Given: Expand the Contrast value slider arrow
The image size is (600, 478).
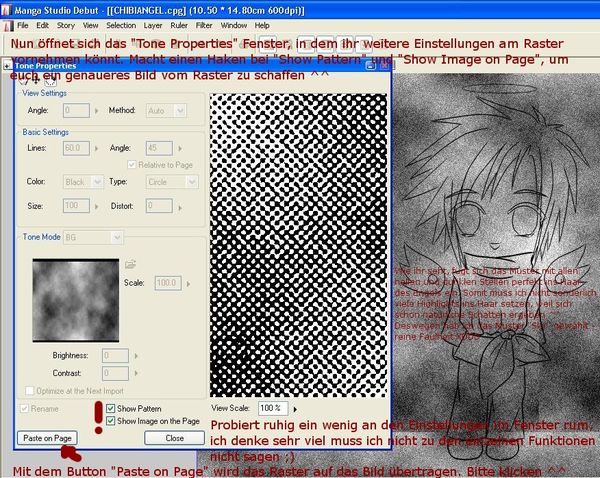Looking at the screenshot, I should pyautogui.click(x=136, y=373).
